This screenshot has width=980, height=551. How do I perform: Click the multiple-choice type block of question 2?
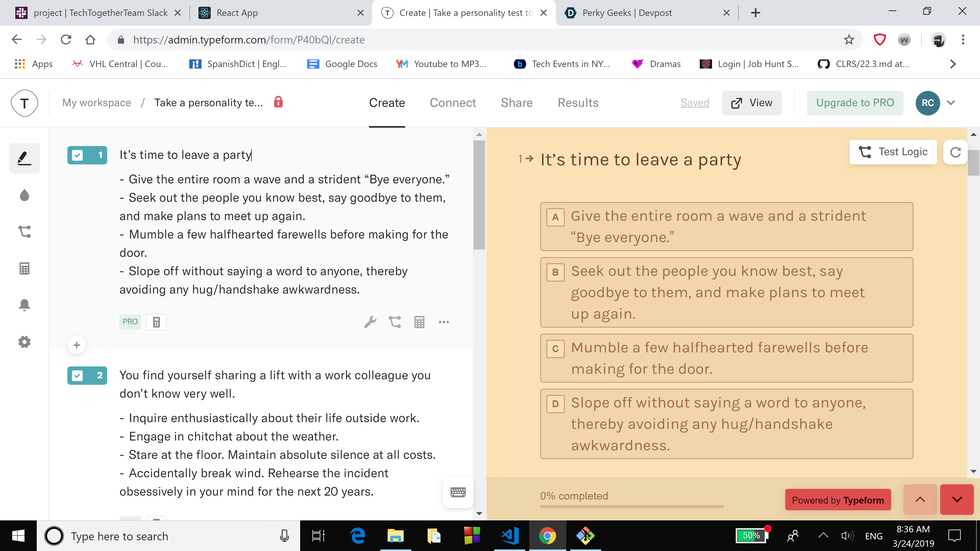click(87, 375)
